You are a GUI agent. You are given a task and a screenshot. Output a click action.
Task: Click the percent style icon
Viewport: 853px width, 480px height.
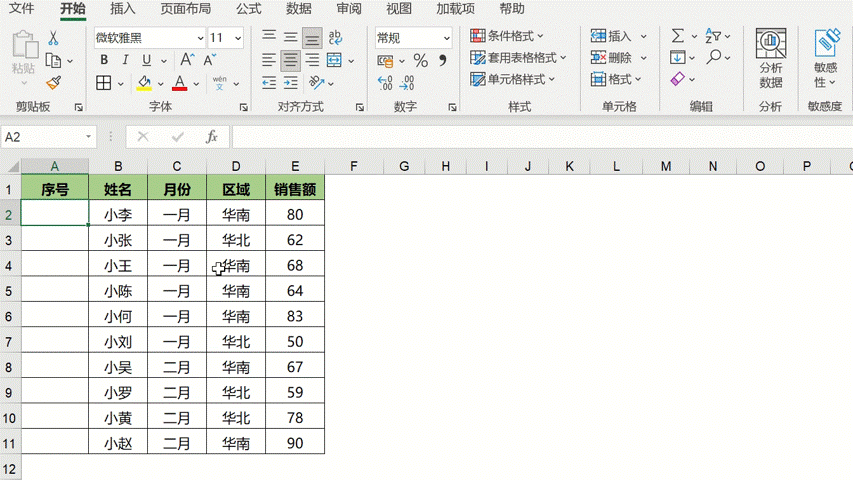[420, 61]
